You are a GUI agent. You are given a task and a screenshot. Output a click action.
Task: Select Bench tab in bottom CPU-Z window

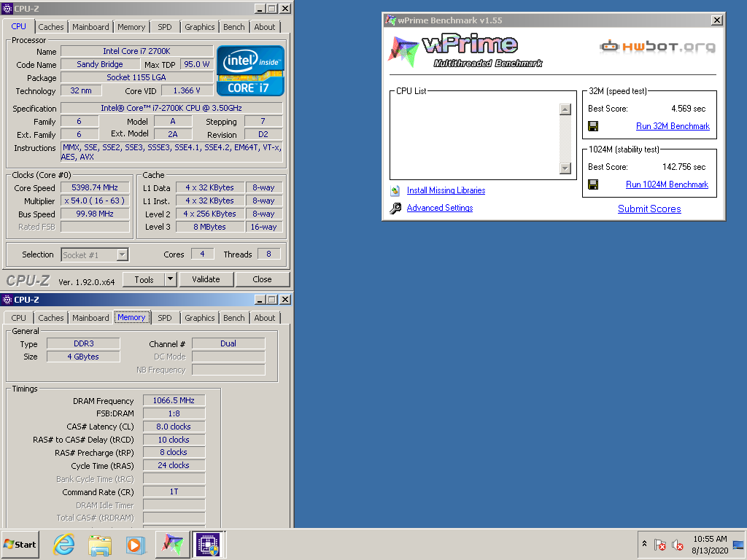point(234,318)
